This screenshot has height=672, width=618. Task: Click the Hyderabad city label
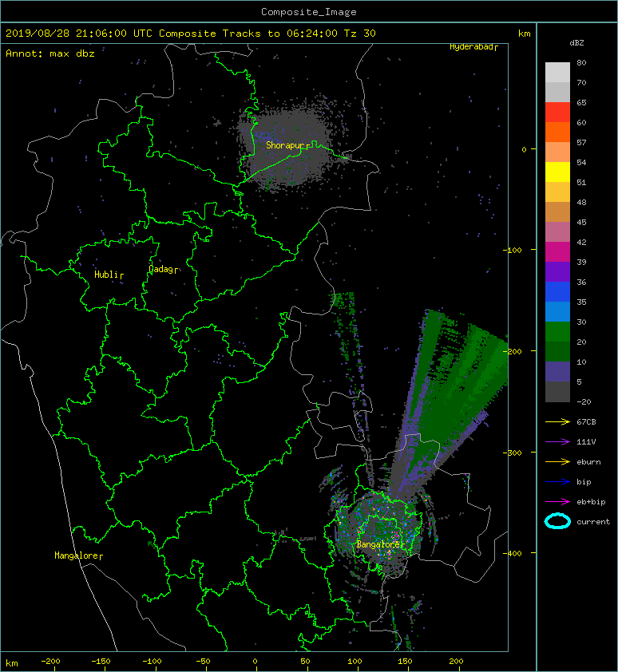(471, 47)
